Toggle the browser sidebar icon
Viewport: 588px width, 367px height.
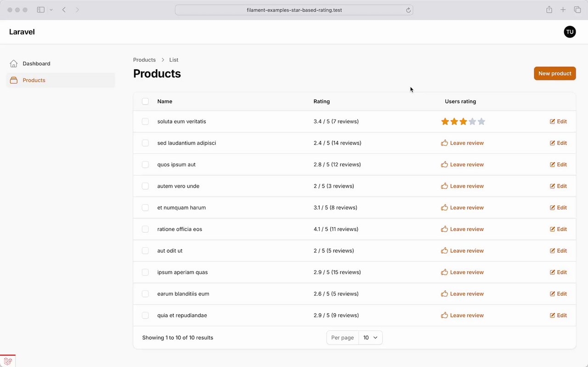tap(41, 10)
